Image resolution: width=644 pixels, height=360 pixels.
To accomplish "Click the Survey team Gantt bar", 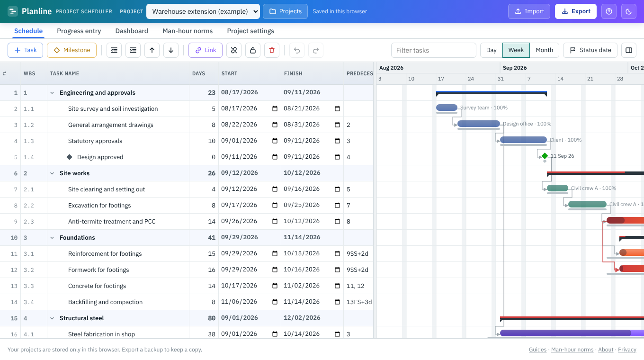I will pos(447,108).
